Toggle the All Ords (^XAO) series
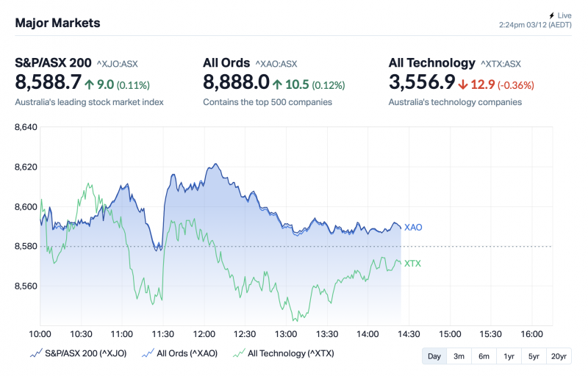The image size is (588, 376). point(187,353)
